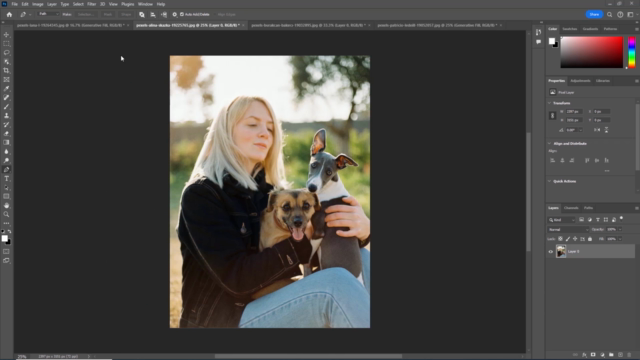The width and height of the screenshot is (640, 360).
Task: Select the Path Selection tool
Action: [7, 187]
